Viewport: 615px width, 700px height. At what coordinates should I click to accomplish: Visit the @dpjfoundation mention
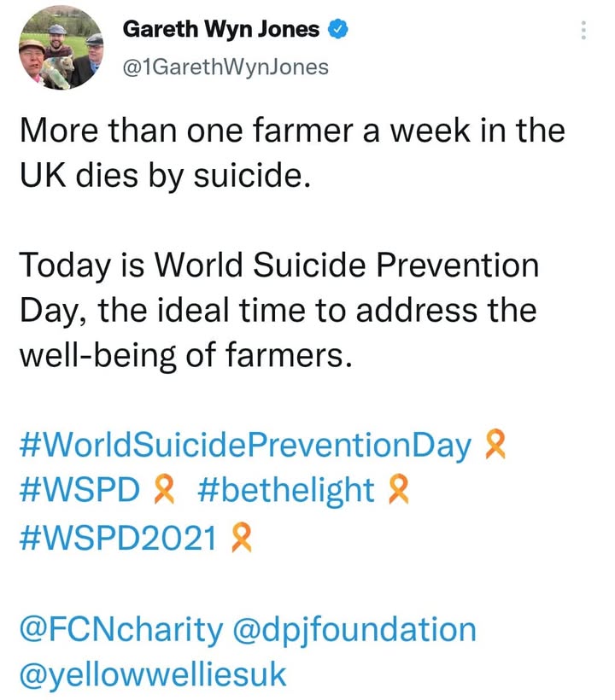(x=354, y=630)
